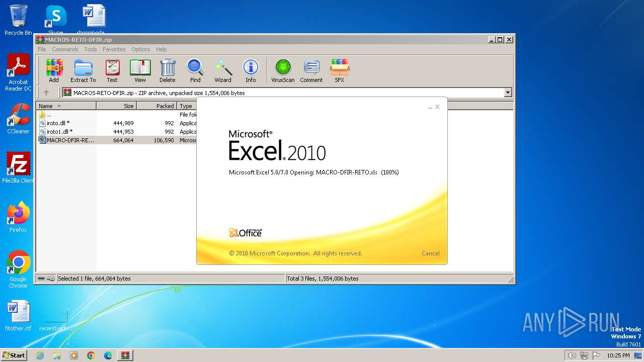
Task: Click the volume speaker tray icon
Action: click(x=572, y=355)
